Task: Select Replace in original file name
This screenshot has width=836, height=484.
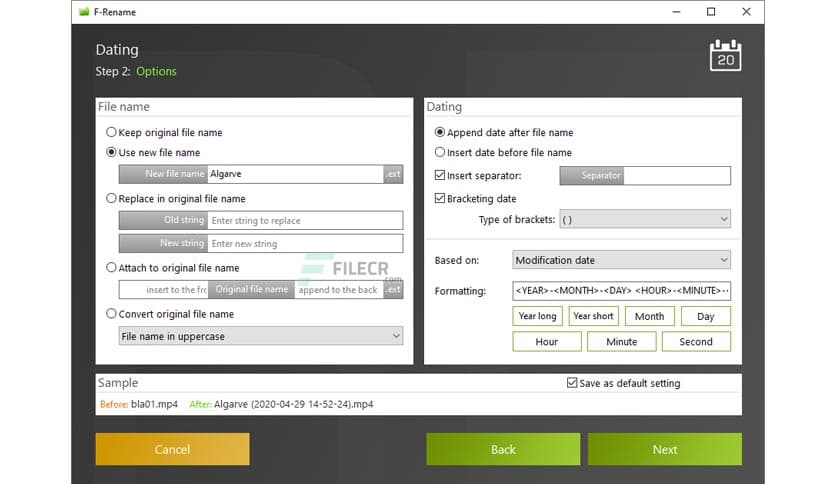Action: click(111, 199)
